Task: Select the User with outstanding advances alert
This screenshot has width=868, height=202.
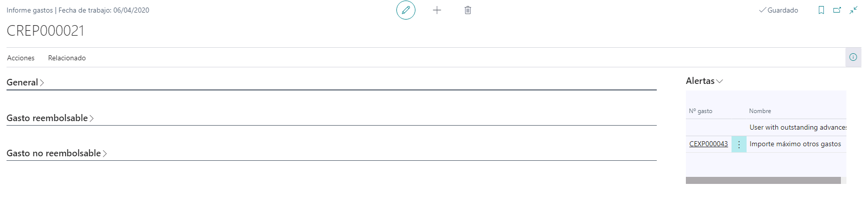Action: (797, 128)
